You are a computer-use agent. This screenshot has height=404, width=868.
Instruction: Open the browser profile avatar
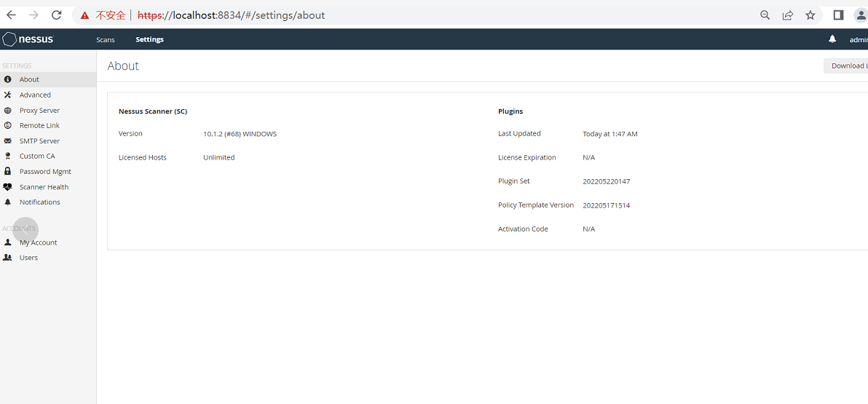coord(862,15)
